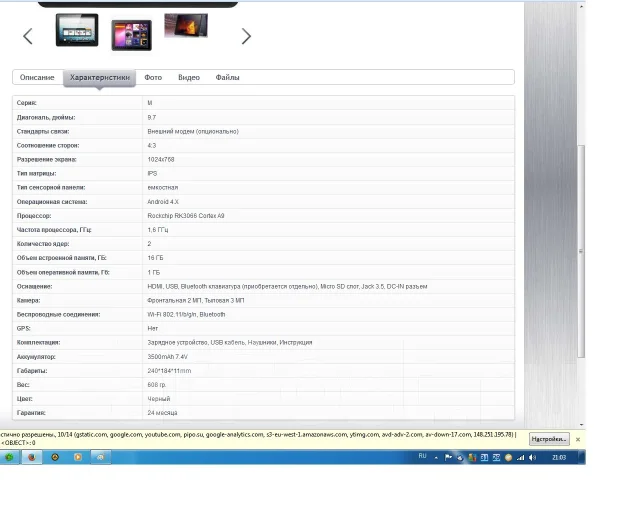Viewport: 640px width, 512px height.
Task: Click the Android 4.X value
Action: tap(163, 202)
